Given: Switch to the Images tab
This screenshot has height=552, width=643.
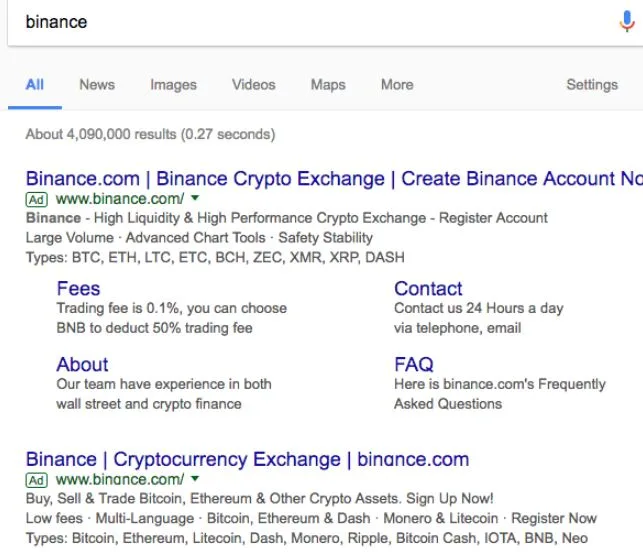Looking at the screenshot, I should point(173,85).
